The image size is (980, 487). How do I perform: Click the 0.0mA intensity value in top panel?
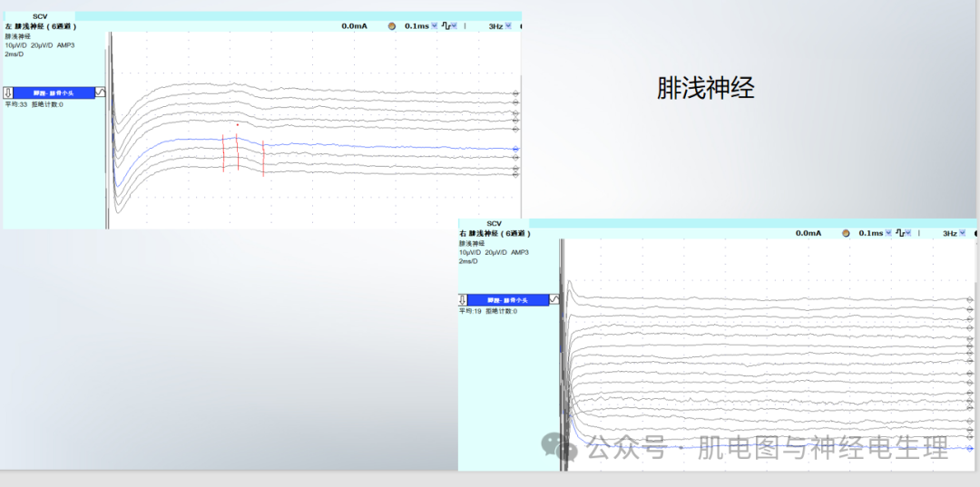tap(354, 26)
